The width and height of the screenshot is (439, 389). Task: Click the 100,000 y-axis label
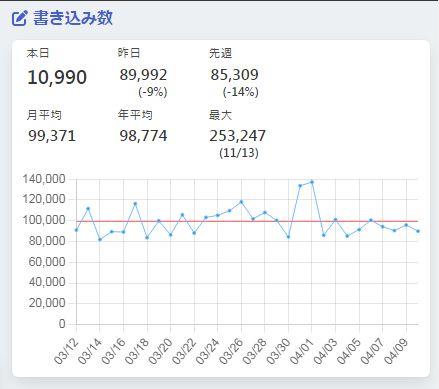coord(44,220)
